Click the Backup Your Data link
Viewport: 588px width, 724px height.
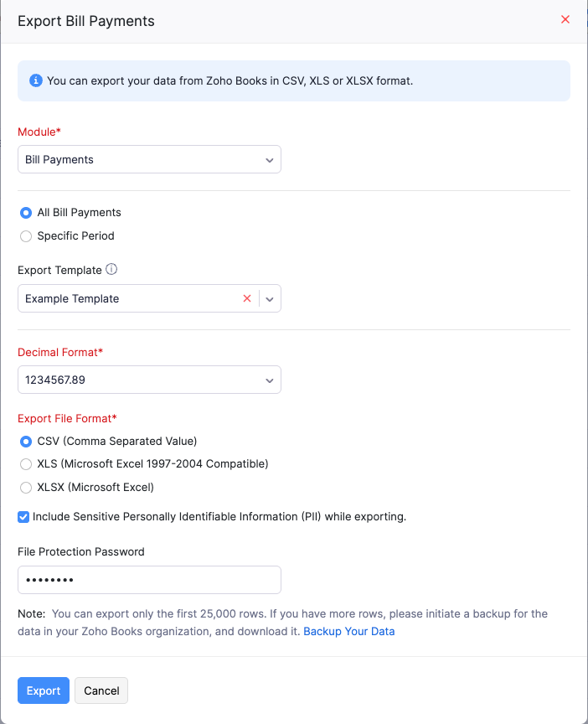pyautogui.click(x=349, y=631)
